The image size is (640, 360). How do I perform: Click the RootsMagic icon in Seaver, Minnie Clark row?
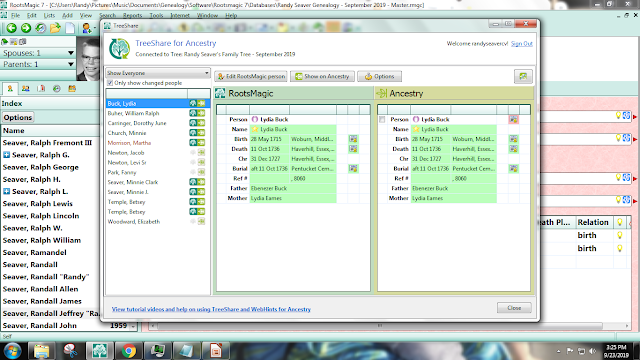(193, 182)
